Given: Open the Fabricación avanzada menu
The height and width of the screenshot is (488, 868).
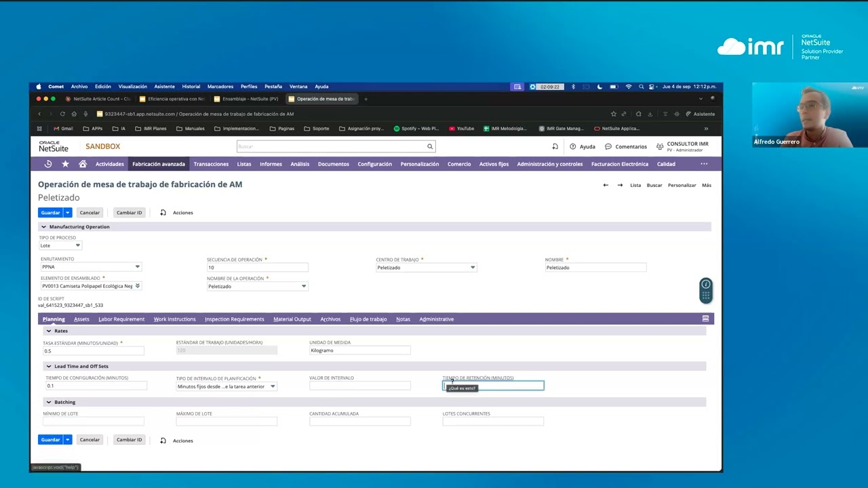Looking at the screenshot, I should coord(159,164).
